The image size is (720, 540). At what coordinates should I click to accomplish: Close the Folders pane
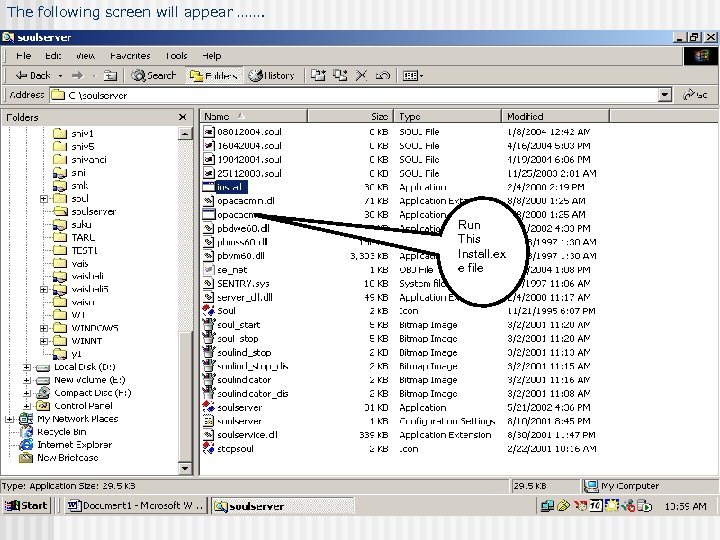[x=182, y=117]
